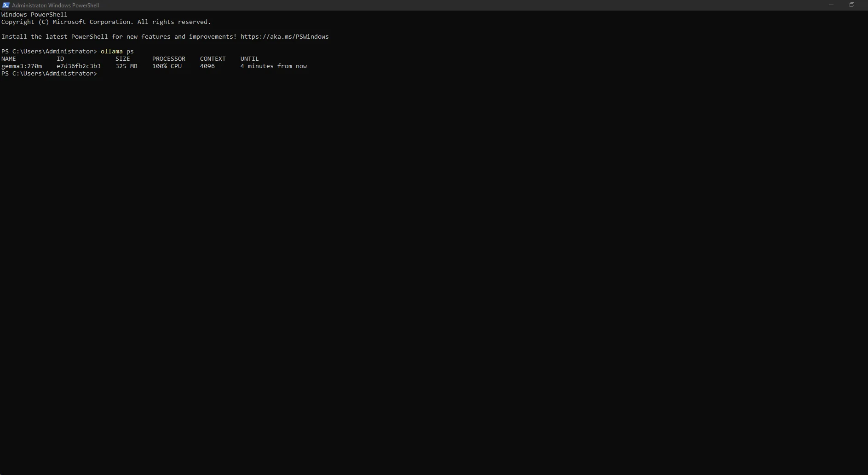Click the ID column header
This screenshot has height=475, width=868.
click(60, 59)
